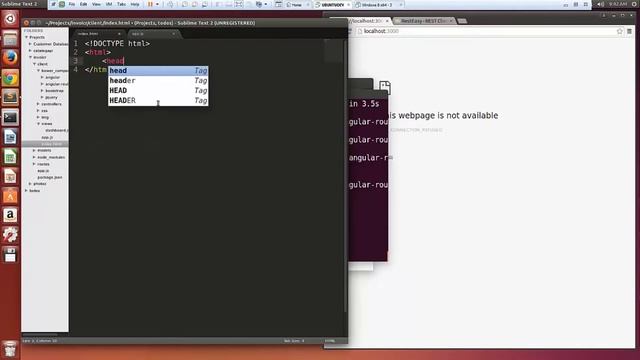
Task: Open the Trash in the launcher
Action: click(x=10, y=349)
